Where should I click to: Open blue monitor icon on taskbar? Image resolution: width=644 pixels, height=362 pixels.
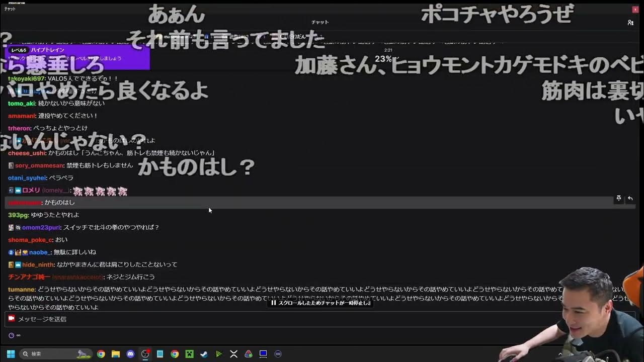pyautogui.click(x=263, y=354)
